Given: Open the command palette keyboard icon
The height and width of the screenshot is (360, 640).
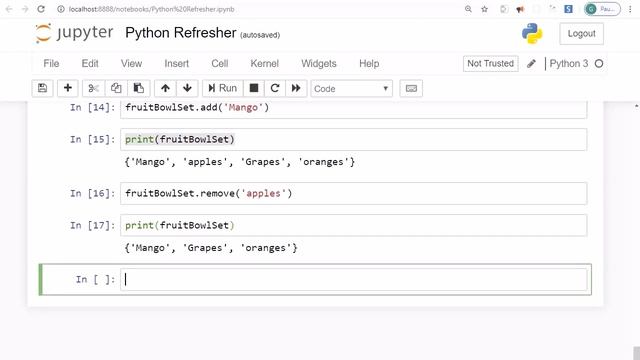Looking at the screenshot, I should 411,88.
